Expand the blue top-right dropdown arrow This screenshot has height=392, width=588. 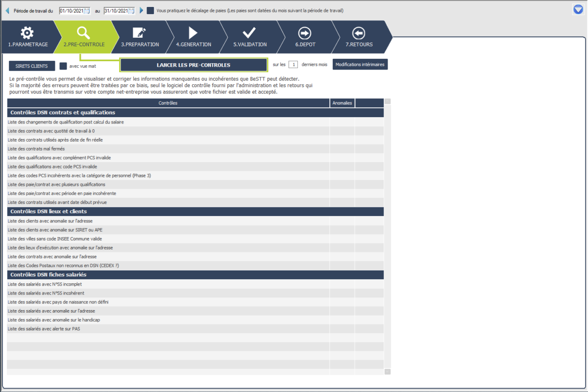pos(578,9)
